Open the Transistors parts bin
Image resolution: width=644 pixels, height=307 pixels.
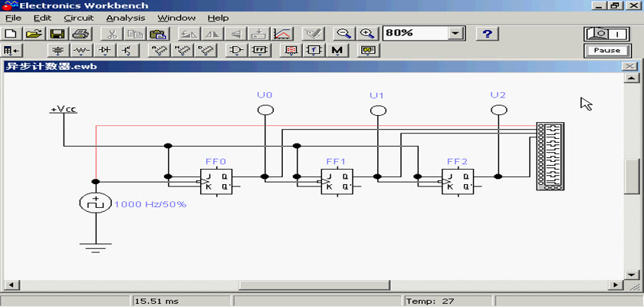click(x=126, y=51)
